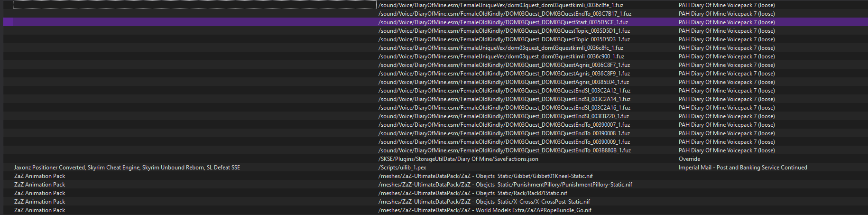Viewport: 868px width, 215px height.
Task: Click the SaveFactions.json file path
Action: point(458,159)
